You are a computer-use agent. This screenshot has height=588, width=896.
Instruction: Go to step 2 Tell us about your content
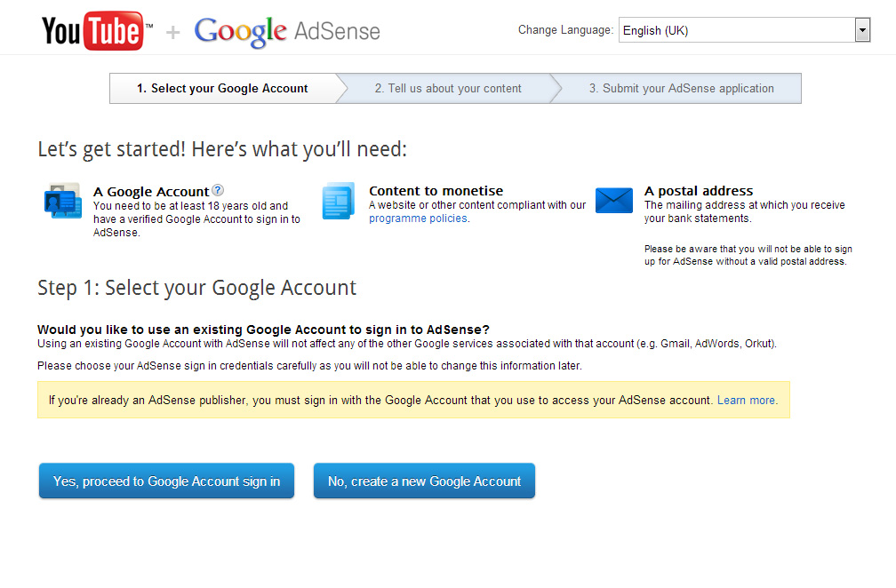448,89
